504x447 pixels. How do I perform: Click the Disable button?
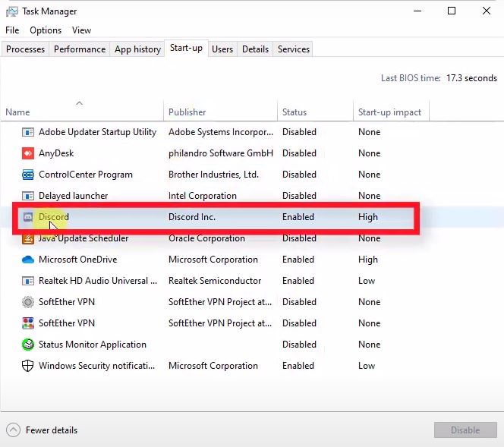click(465, 430)
